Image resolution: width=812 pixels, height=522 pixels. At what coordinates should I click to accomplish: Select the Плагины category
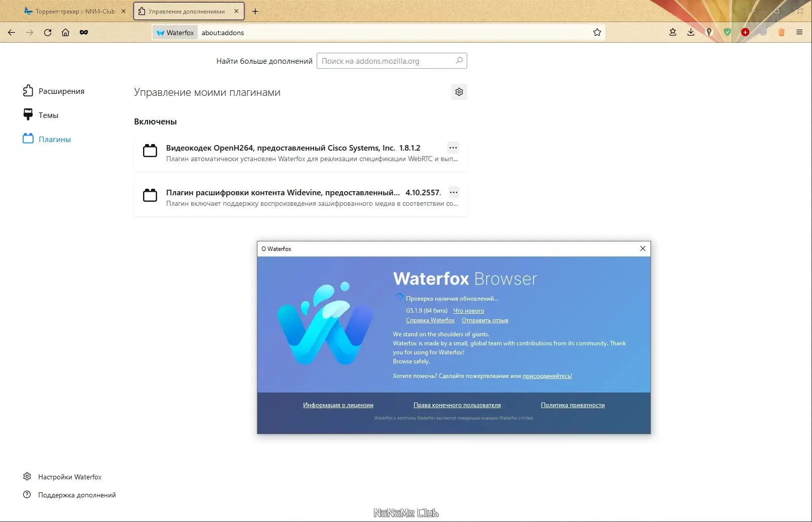tap(47, 139)
